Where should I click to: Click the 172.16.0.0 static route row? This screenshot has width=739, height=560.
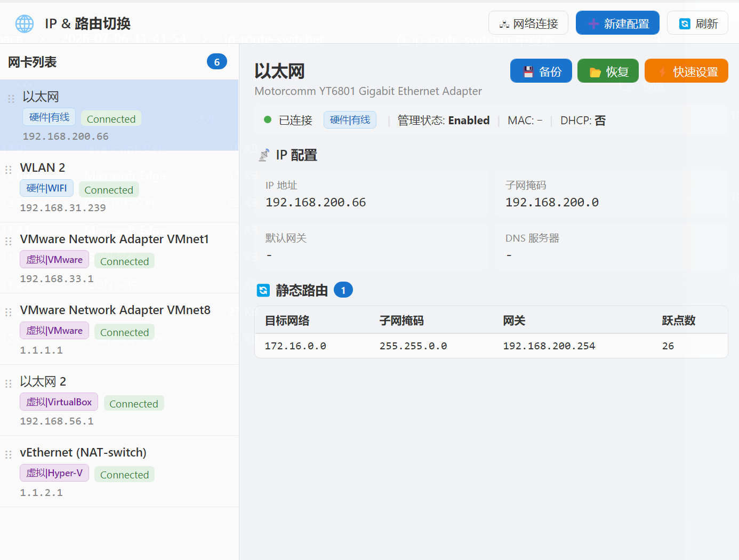point(491,346)
